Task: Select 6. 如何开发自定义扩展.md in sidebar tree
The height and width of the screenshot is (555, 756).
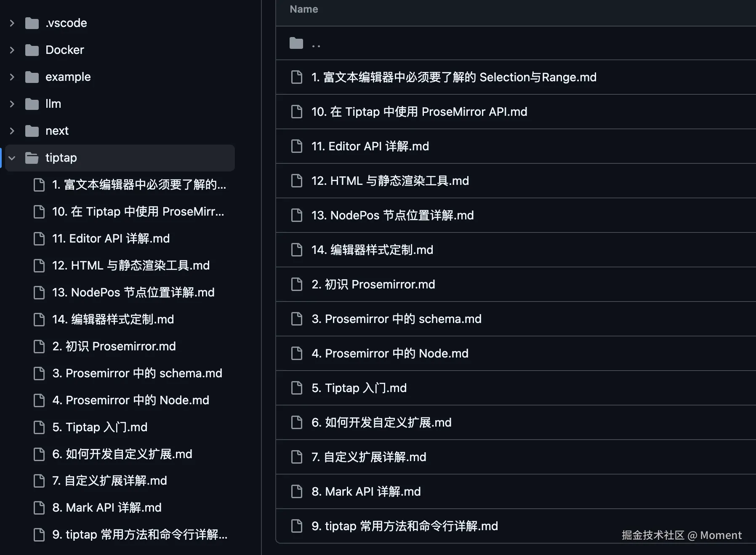Action: [x=122, y=454]
